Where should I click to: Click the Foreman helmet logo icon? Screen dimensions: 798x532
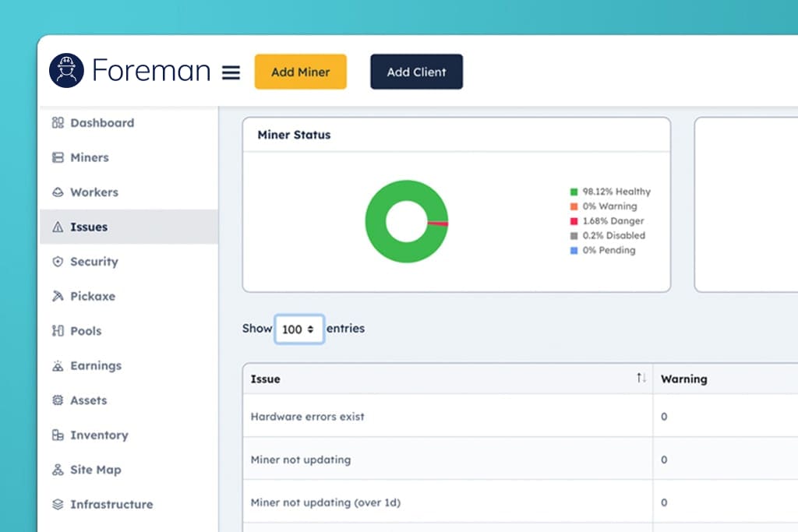67,70
